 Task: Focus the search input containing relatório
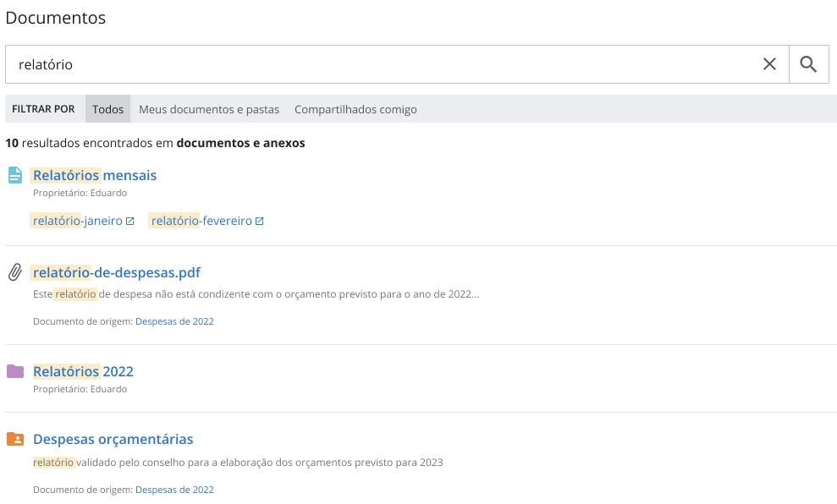(381, 64)
